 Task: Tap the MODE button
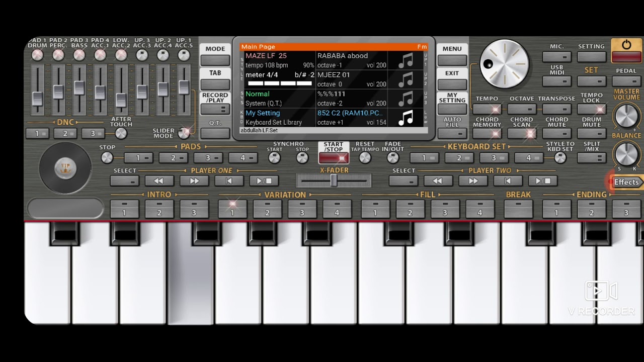click(x=215, y=60)
